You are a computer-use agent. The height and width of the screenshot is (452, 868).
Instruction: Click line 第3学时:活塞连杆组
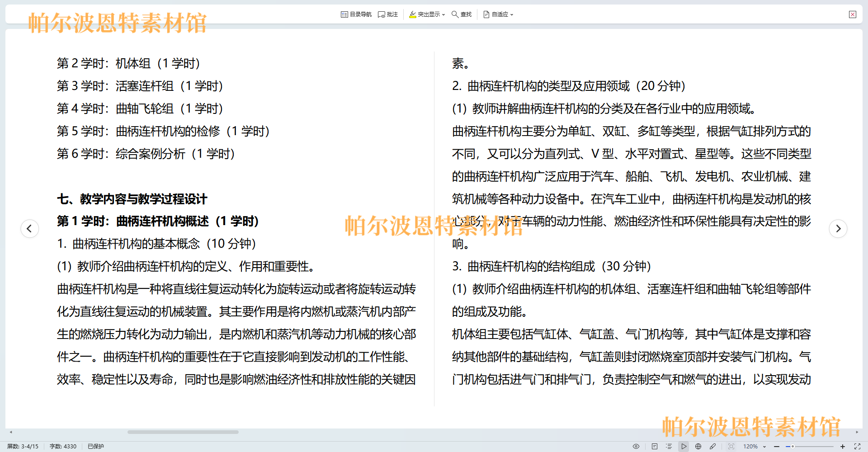(x=140, y=86)
